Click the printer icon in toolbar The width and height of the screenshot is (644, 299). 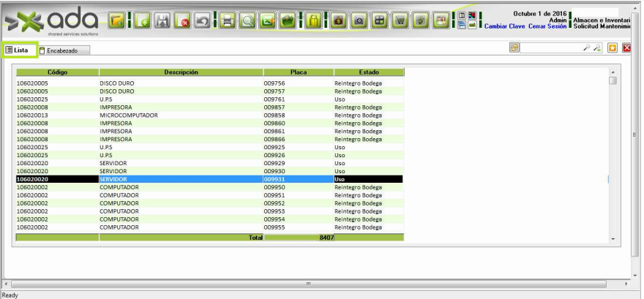click(227, 23)
